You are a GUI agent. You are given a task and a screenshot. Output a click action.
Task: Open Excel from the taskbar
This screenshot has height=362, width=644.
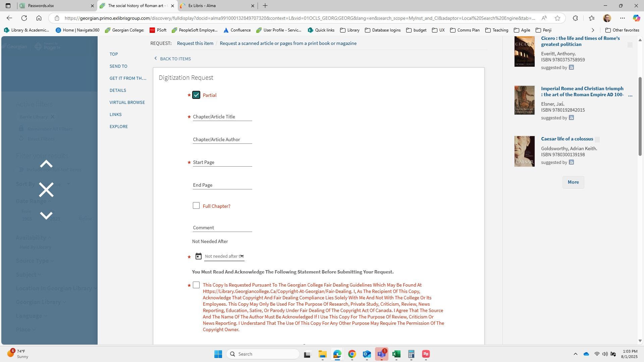tap(396, 354)
